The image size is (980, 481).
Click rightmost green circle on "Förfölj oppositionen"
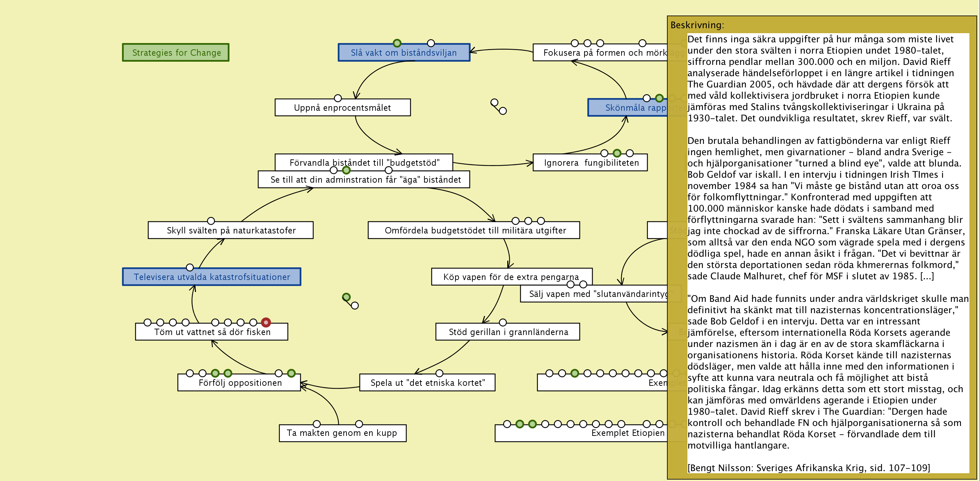(291, 373)
